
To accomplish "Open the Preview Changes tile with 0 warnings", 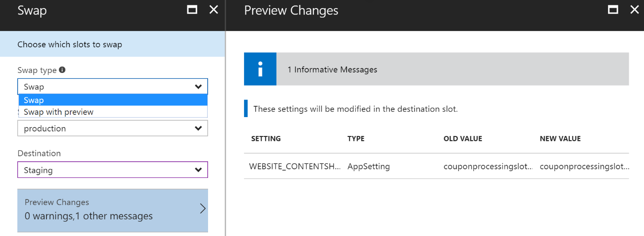I will coord(113,210).
